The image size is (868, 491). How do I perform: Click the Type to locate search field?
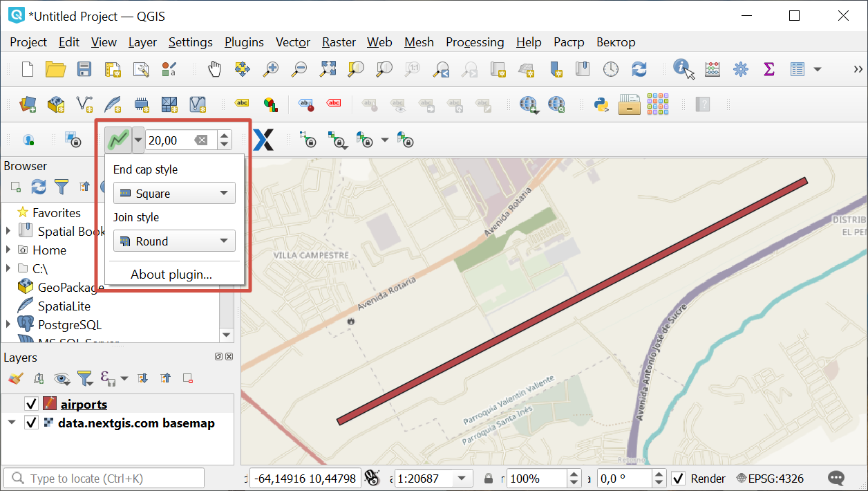104,479
